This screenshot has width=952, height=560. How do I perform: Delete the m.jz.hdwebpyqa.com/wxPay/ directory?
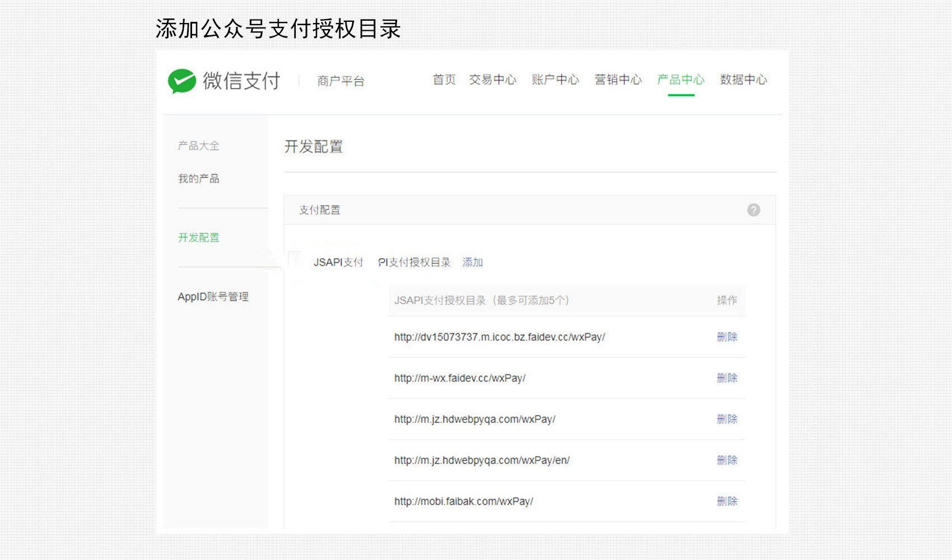click(x=727, y=419)
